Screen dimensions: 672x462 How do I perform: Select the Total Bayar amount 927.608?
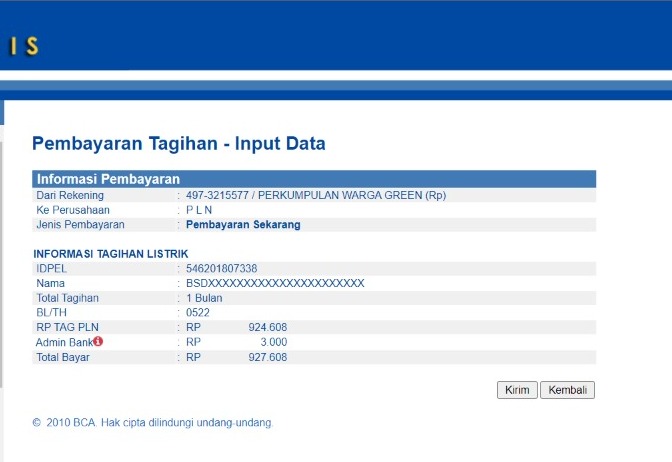tap(267, 358)
